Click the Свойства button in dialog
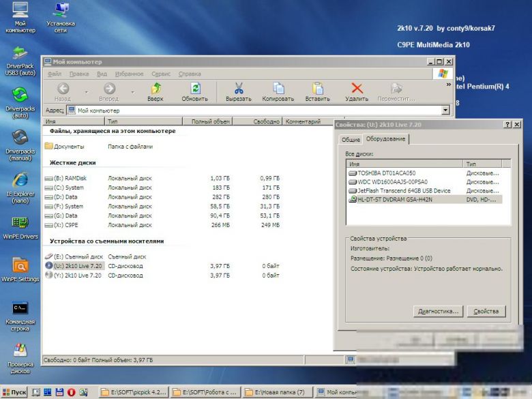This screenshot has width=532, height=399. point(486,311)
